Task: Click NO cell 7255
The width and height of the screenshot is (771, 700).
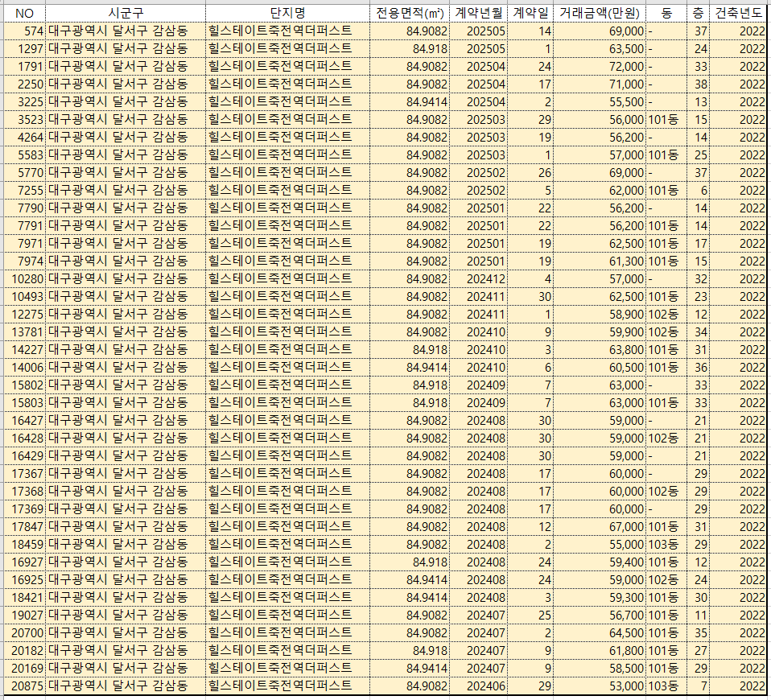Action: tap(25, 190)
